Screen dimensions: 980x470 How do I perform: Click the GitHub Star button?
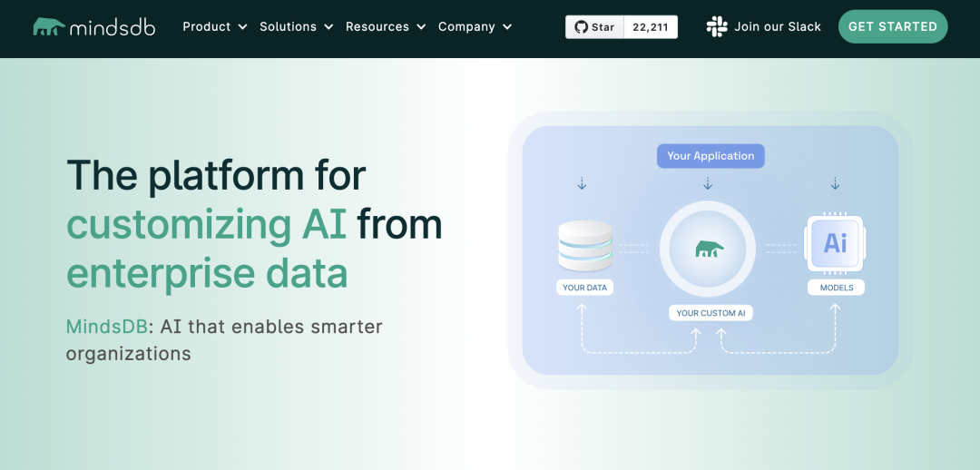595,27
